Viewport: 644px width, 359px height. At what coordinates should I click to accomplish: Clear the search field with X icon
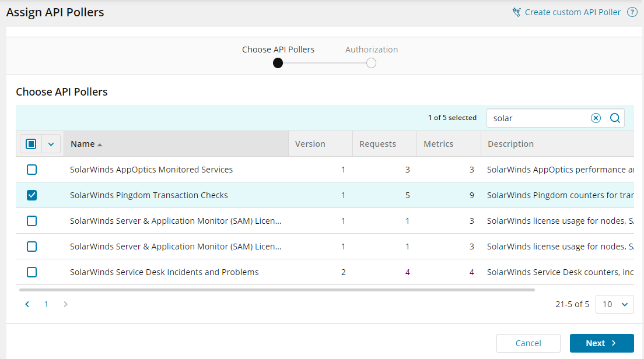click(596, 118)
